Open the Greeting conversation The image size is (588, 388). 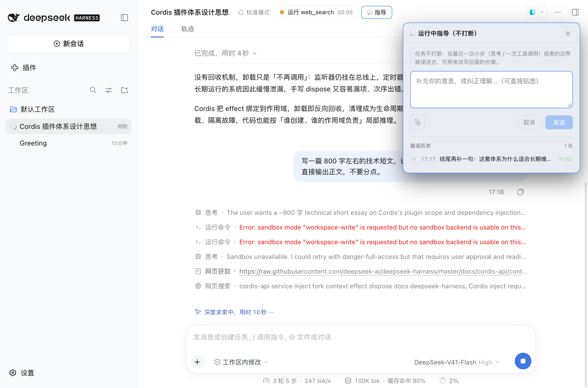pyautogui.click(x=69, y=143)
